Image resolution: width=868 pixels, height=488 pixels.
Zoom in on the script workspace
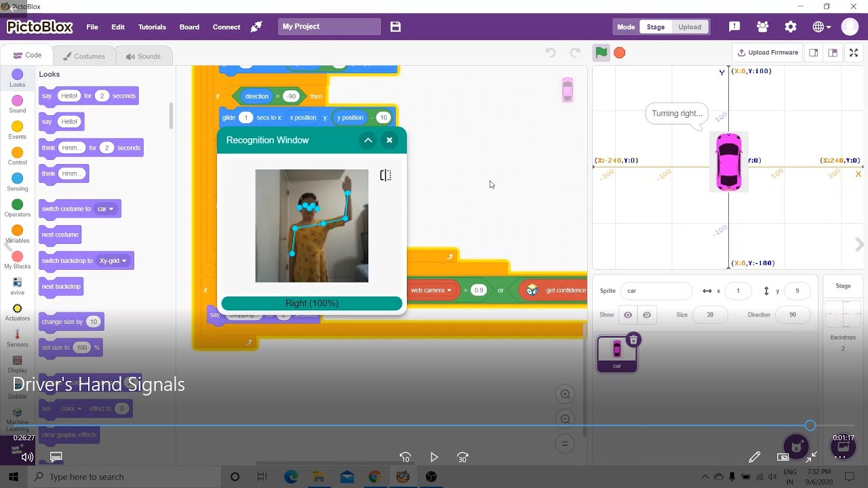tap(564, 394)
